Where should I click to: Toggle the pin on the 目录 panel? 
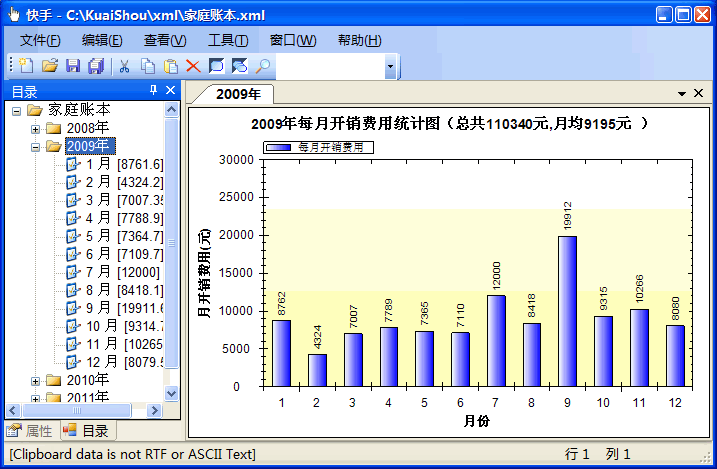(153, 91)
